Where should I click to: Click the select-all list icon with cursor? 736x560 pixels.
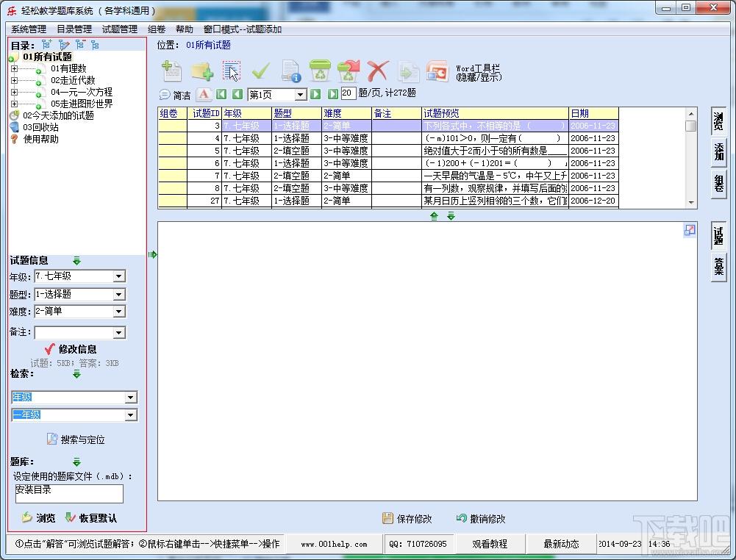point(232,72)
